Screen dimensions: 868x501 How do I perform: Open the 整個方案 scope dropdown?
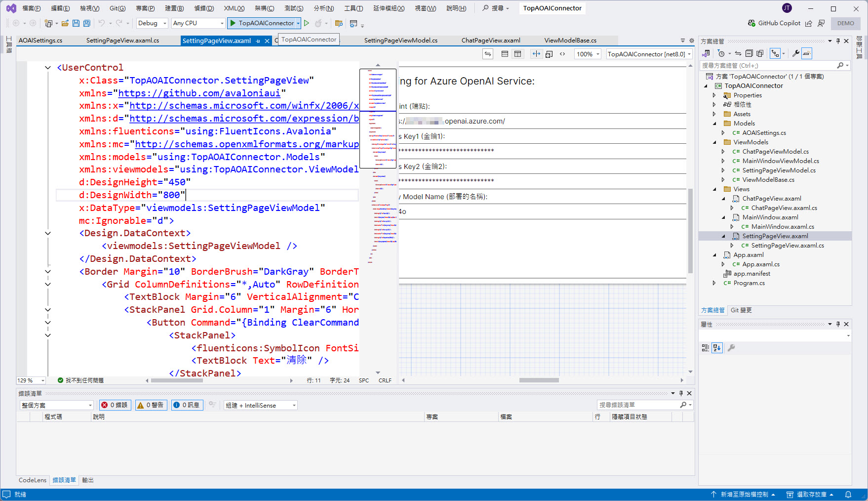tap(56, 405)
